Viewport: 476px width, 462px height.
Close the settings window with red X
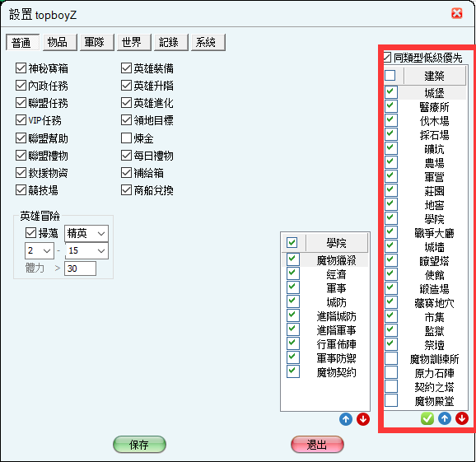tap(457, 14)
